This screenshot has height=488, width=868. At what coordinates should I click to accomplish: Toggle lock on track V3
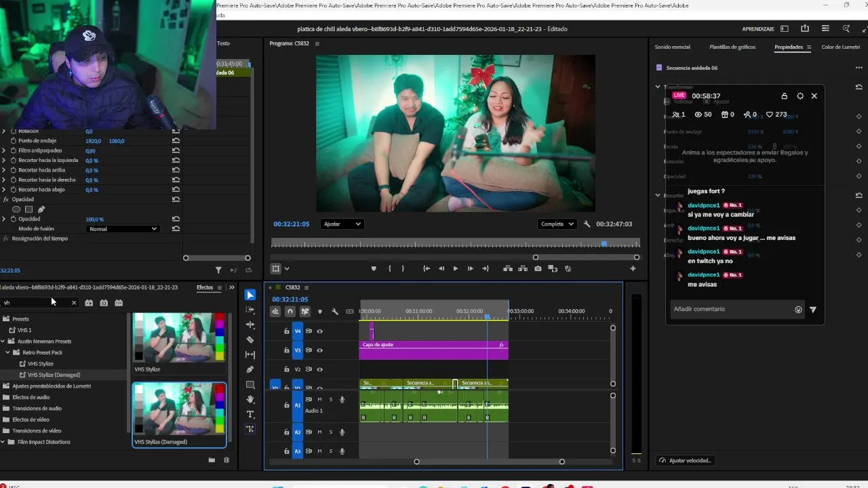click(x=287, y=350)
